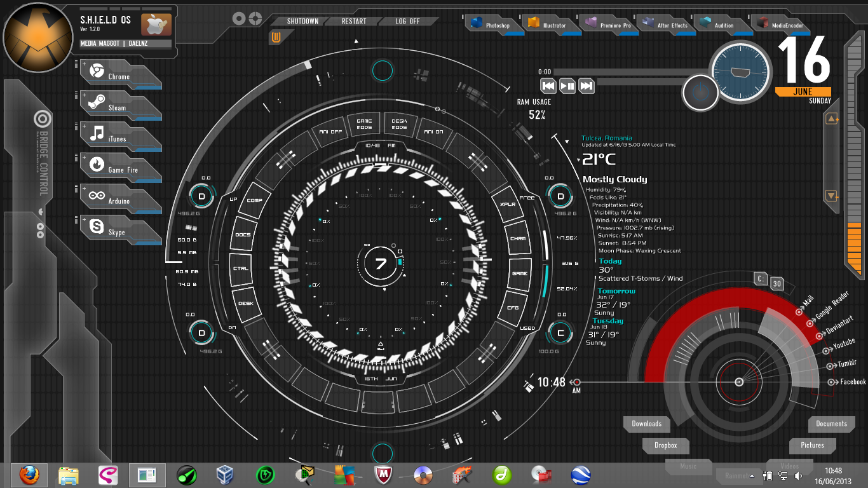Click the Apple icon in the S.H.I.E.L.D OS header

156,24
